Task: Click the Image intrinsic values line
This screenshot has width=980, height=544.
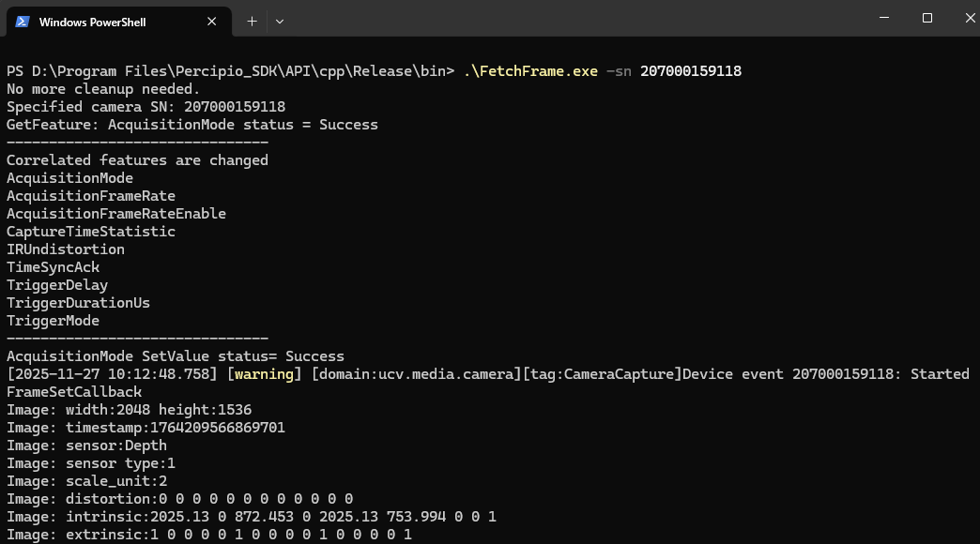Action: [x=251, y=517]
